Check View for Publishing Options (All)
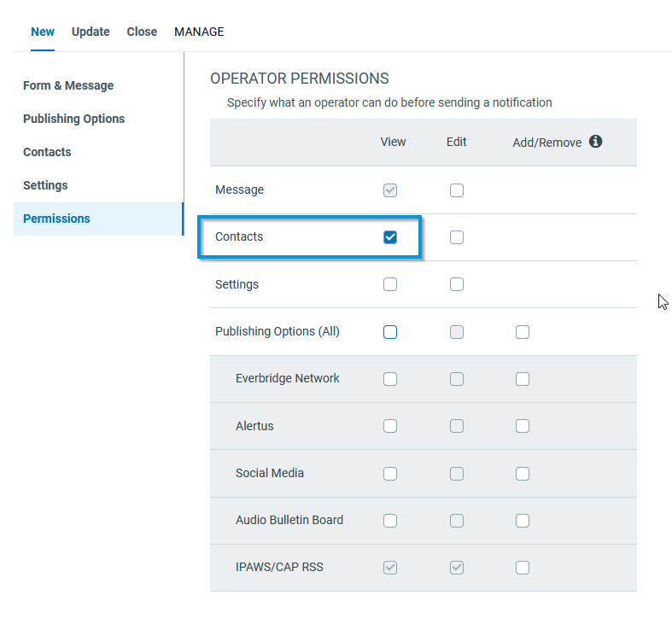Viewport: 672px width, 624px height. pyautogui.click(x=390, y=332)
